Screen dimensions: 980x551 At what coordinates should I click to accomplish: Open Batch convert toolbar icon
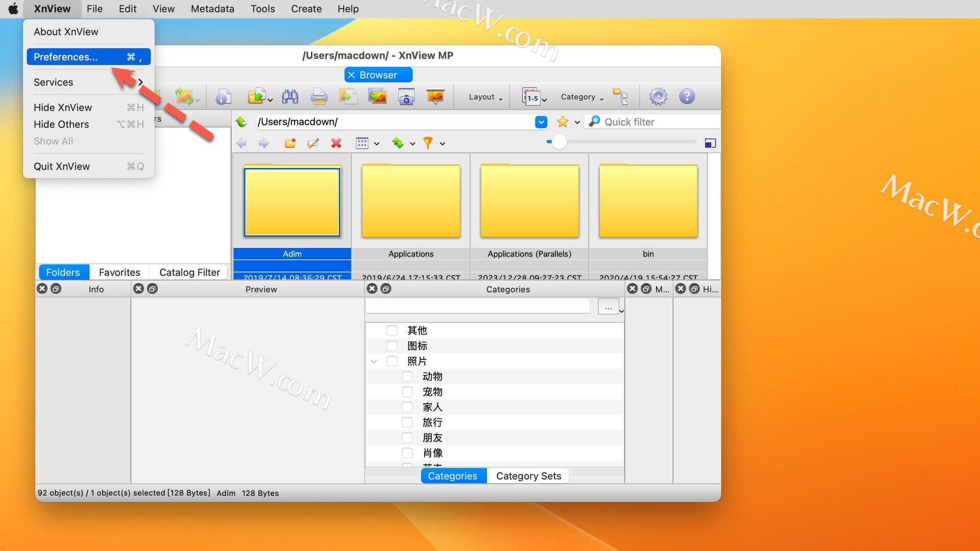click(378, 96)
